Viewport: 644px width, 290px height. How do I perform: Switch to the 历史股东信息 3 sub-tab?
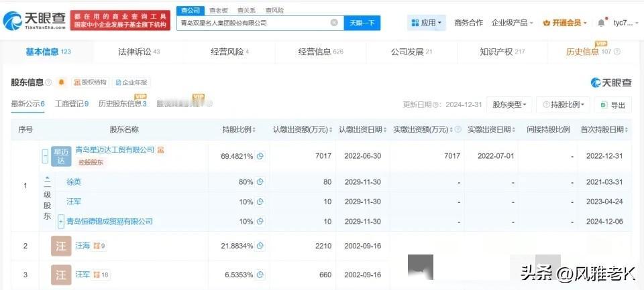[122, 104]
